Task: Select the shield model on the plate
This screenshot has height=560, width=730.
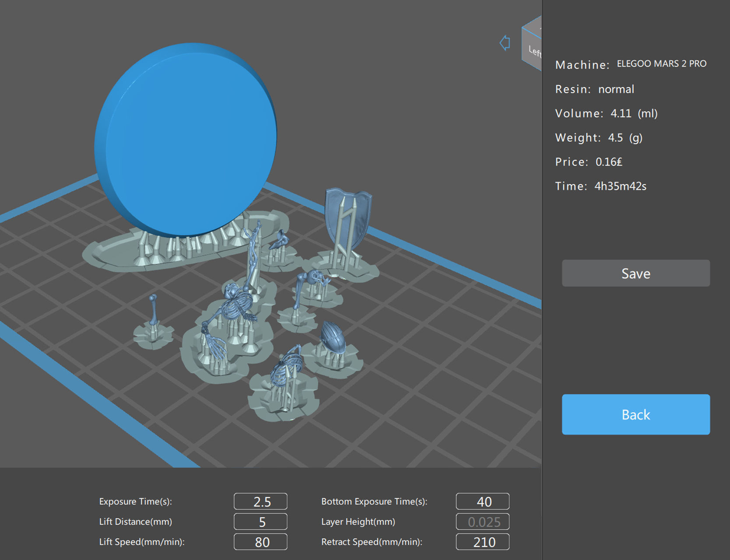Action: tap(348, 219)
